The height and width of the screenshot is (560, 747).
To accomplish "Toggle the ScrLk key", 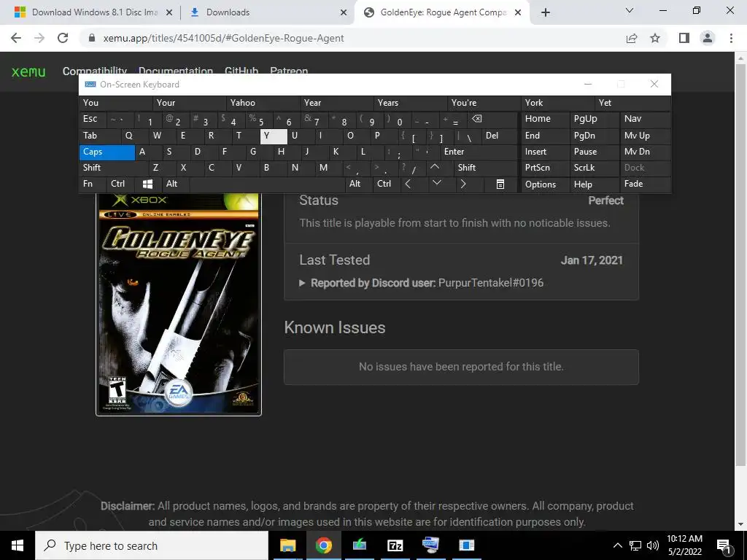I will (x=594, y=168).
